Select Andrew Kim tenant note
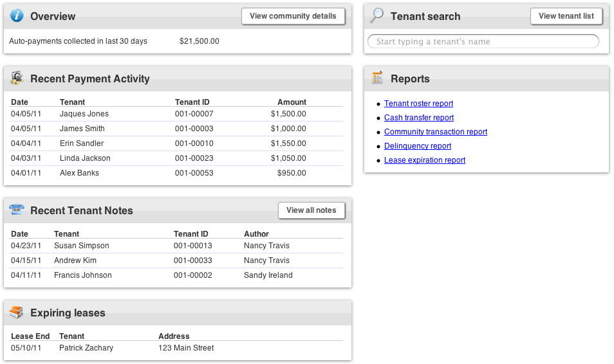 click(176, 260)
